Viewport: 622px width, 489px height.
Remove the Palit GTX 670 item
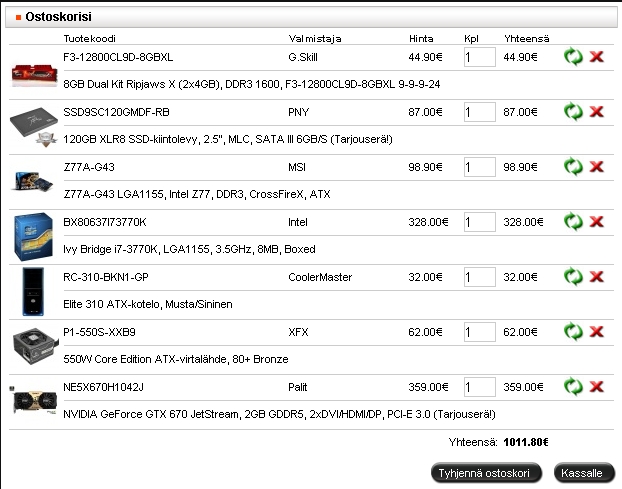point(597,386)
